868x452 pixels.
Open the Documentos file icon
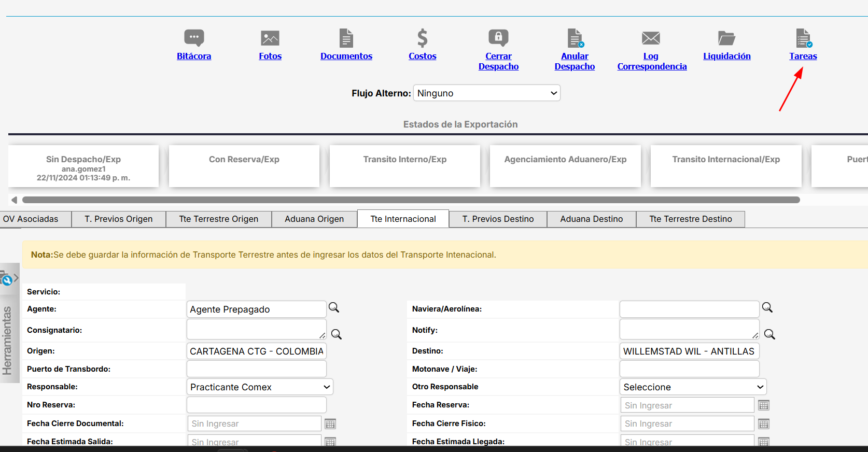point(346,38)
